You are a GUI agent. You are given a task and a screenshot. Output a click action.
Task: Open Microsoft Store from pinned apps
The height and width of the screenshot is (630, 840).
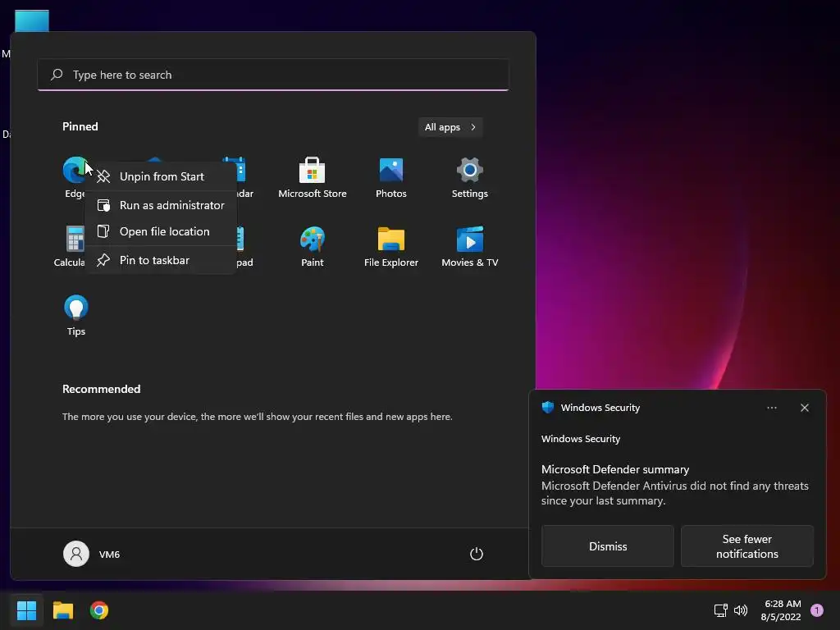coord(312,178)
